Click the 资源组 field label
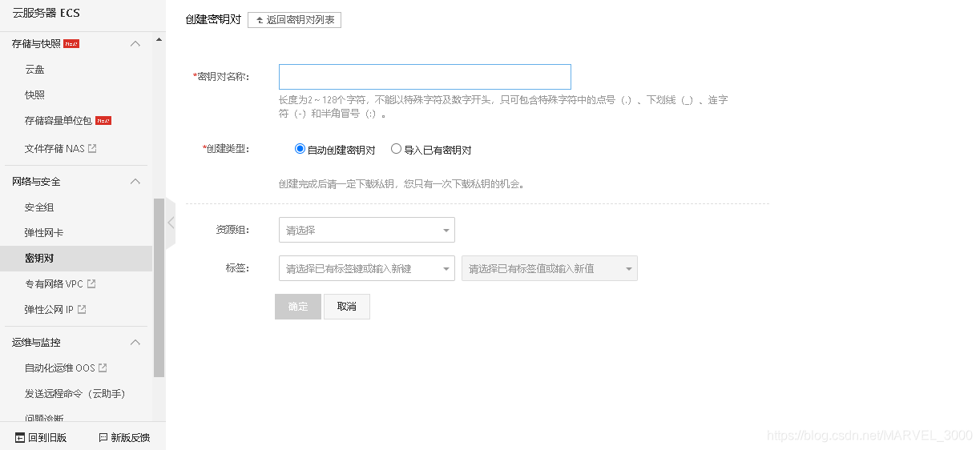Screen dimensions: 980x450 232,230
